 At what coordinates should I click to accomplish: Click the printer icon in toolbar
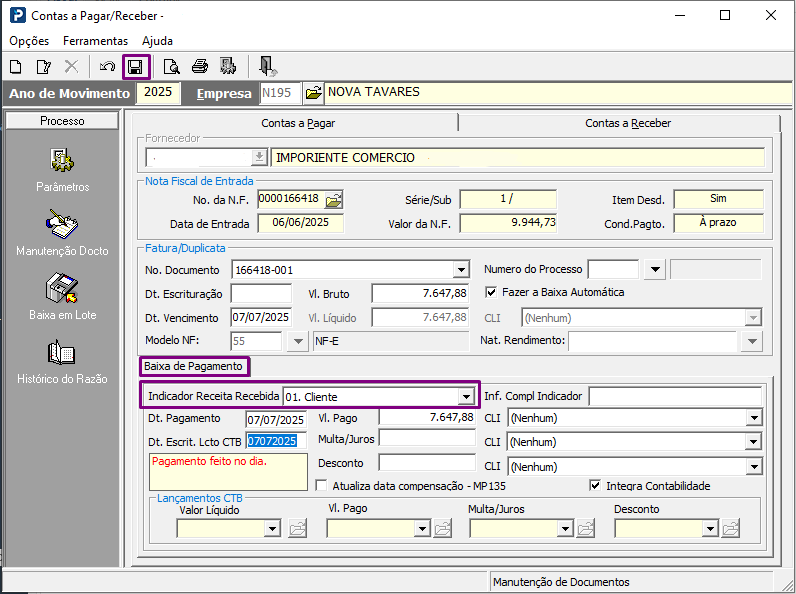[200, 67]
